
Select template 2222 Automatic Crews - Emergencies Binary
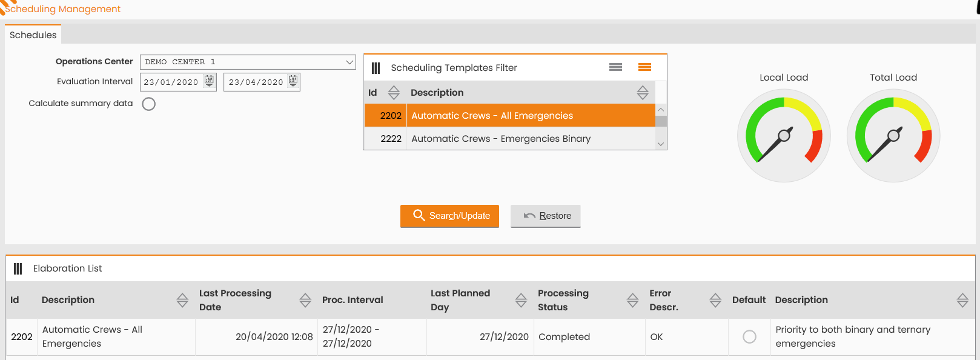coord(509,139)
